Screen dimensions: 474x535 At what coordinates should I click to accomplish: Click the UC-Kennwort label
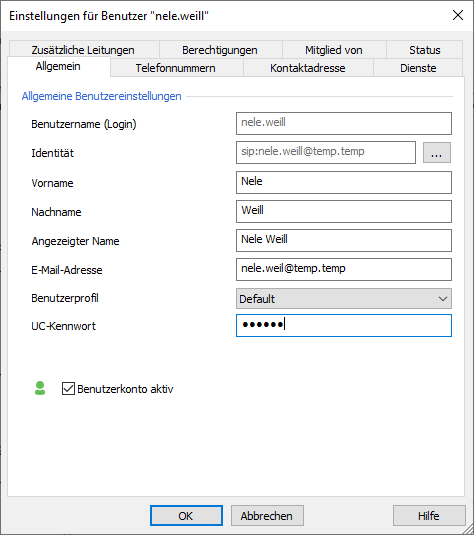coord(63,326)
